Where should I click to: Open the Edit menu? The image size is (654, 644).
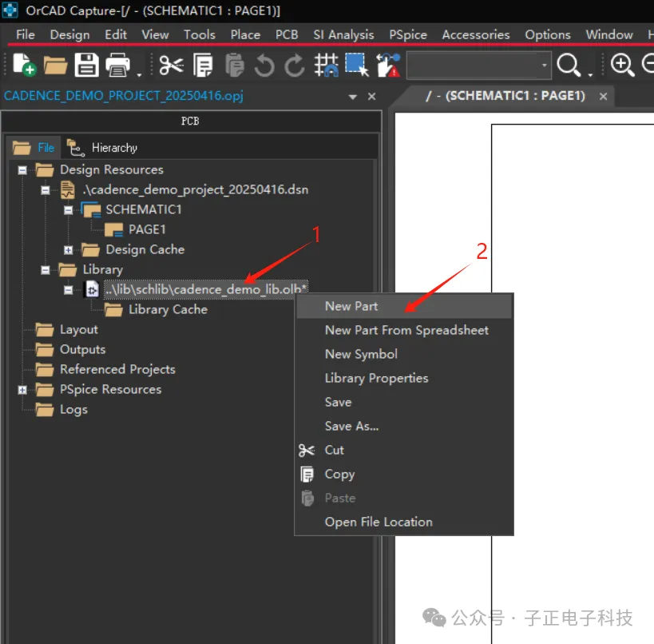point(116,34)
